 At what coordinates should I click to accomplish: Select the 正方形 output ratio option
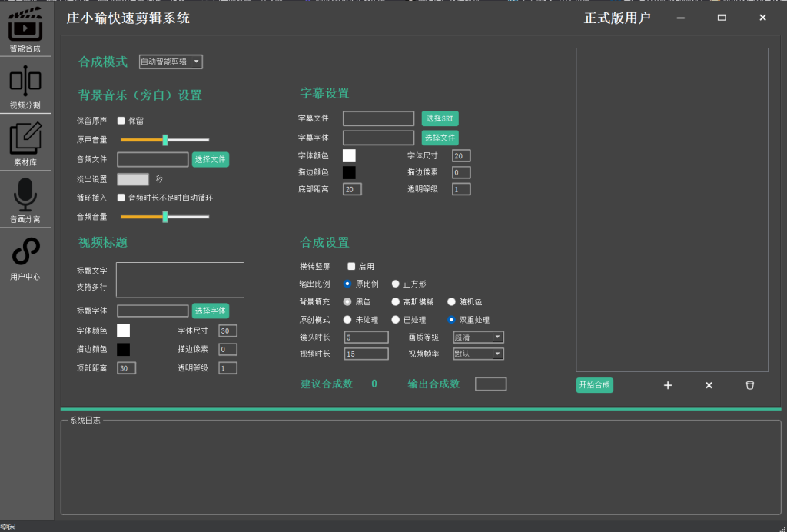[396, 284]
